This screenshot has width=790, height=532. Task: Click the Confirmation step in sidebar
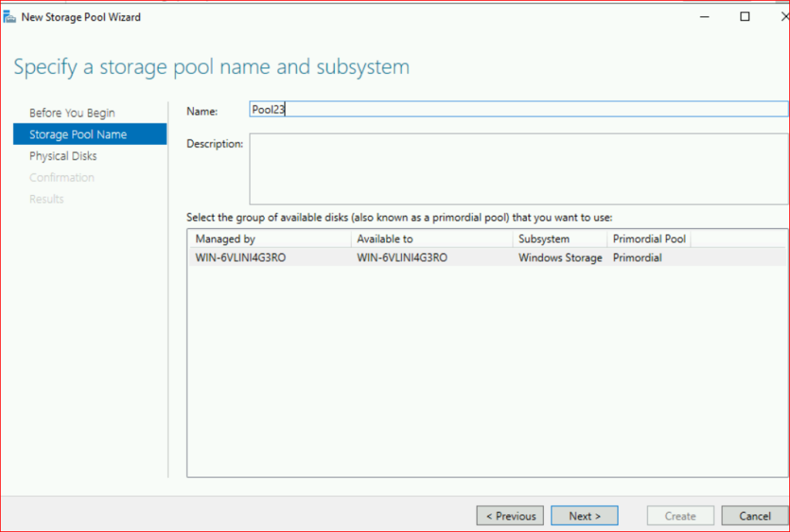(62, 177)
